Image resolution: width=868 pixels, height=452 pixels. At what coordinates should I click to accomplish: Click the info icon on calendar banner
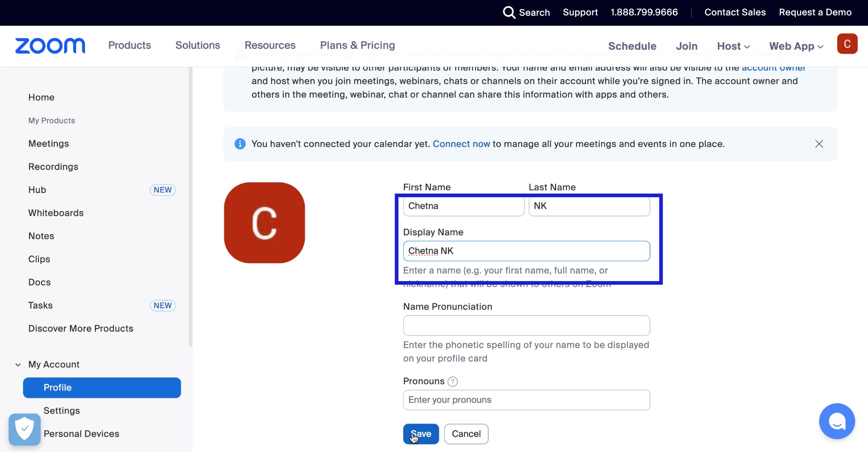tap(240, 144)
